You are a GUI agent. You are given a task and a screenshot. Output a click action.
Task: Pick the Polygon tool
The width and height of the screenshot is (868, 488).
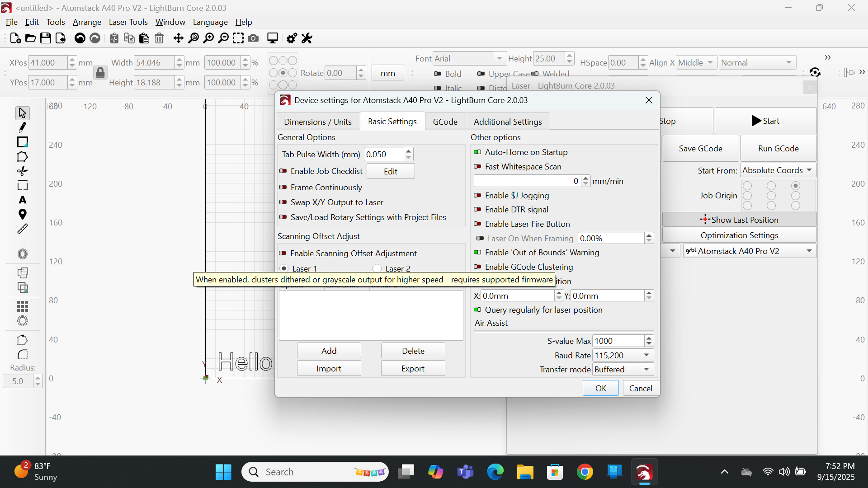(22, 157)
